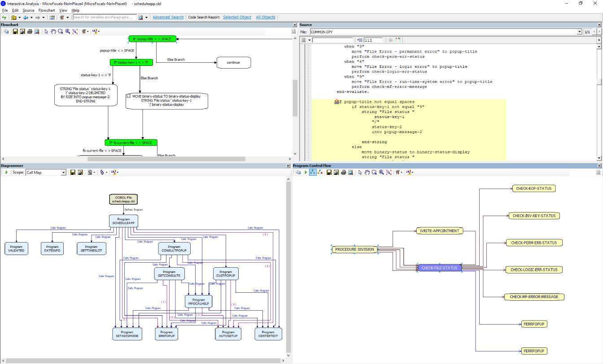Screen dimensions: 603x364
Task: Expand the plus icon on MOVE binary-status node
Action: (129, 96)
